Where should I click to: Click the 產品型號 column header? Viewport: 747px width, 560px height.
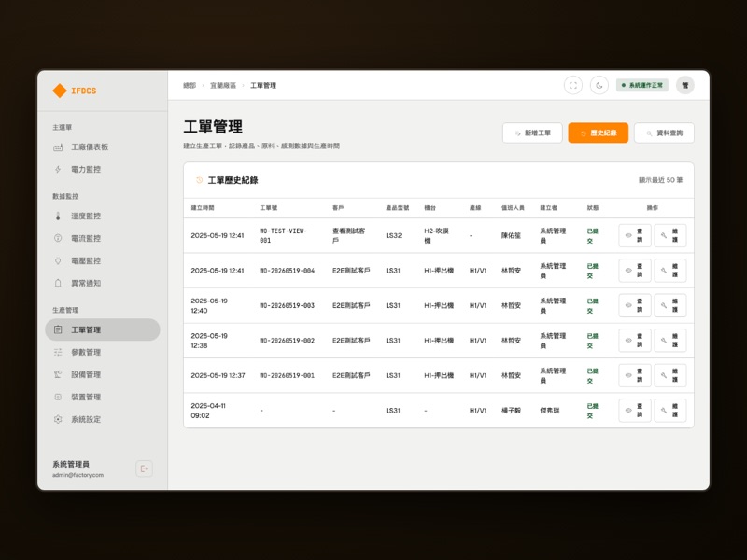pyautogui.click(x=398, y=208)
